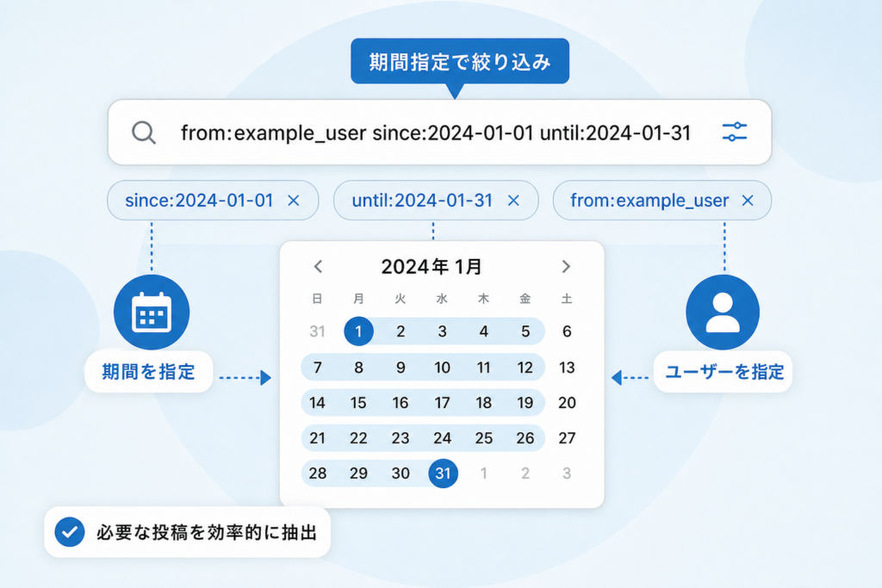Select the from:example_user filter chip text
The height and width of the screenshot is (588, 882).
coord(649,201)
